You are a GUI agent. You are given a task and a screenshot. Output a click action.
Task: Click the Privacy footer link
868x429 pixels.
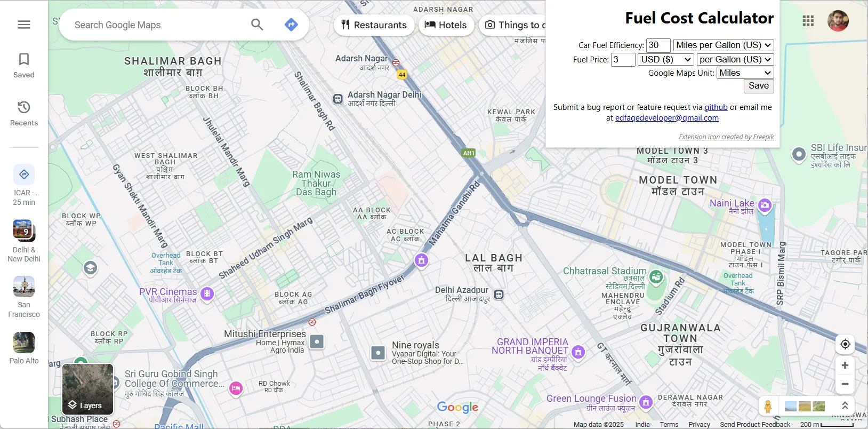[x=699, y=425]
